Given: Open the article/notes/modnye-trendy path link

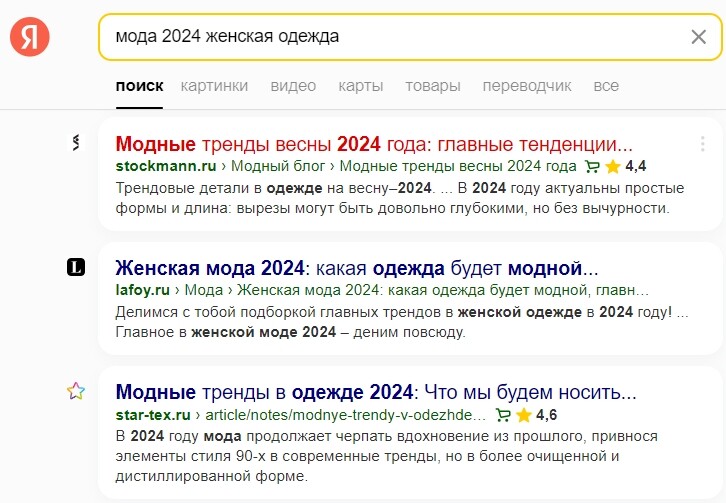Looking at the screenshot, I should (345, 415).
